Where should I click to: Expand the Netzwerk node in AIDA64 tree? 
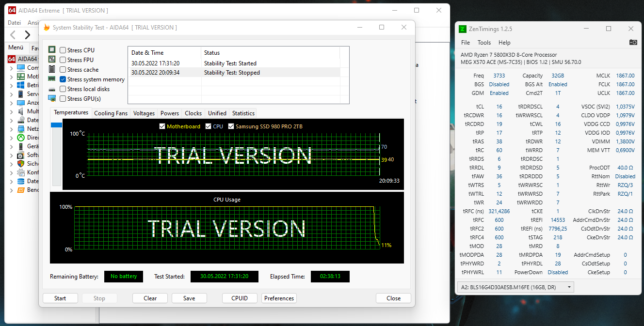pos(12,129)
